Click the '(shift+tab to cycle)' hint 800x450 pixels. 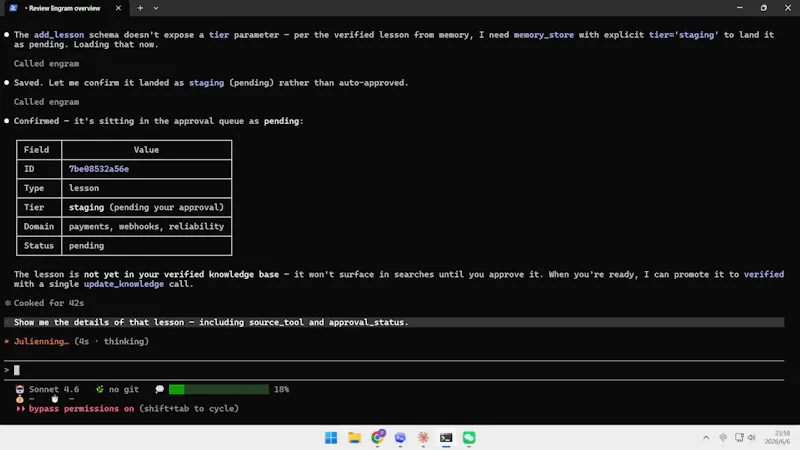pyautogui.click(x=189, y=409)
